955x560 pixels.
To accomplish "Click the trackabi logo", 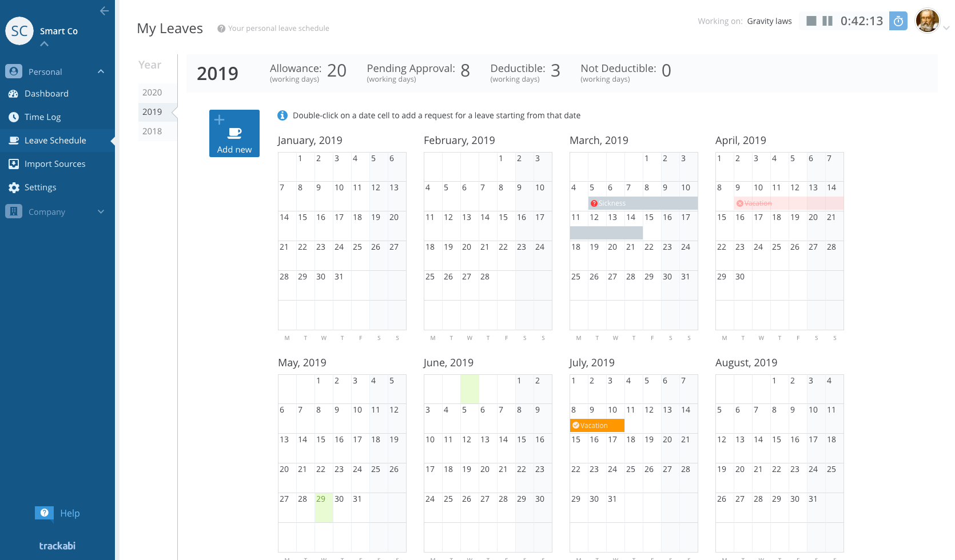I will [x=57, y=546].
